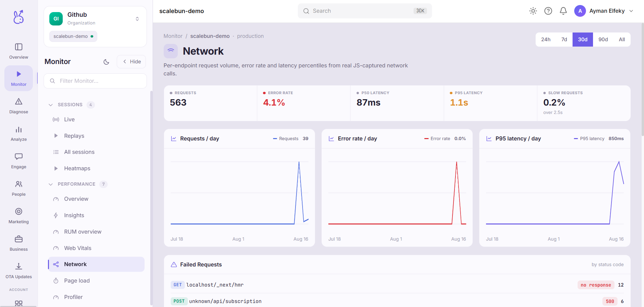Open the Overview section in left rail

18,51
